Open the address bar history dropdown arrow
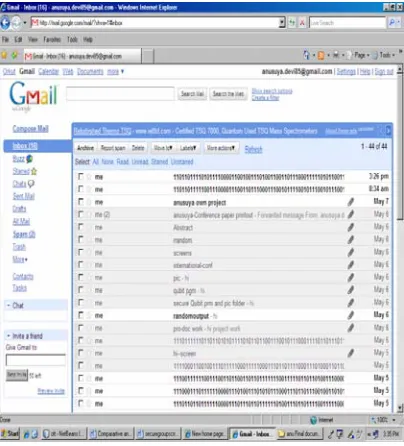Viewport: 404px width, 446px height. tap(282, 23)
